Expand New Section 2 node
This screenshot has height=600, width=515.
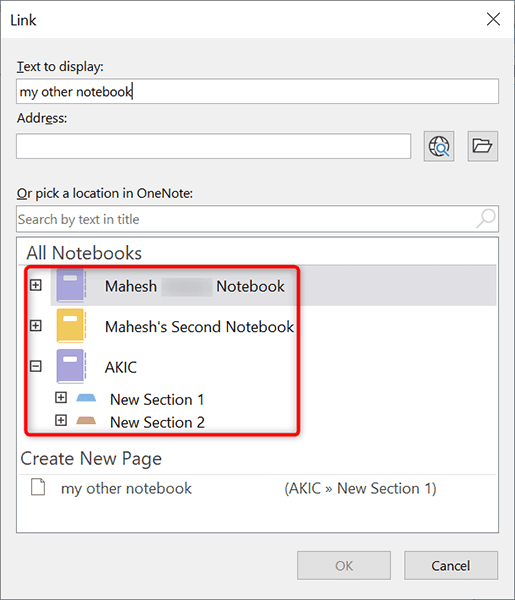coord(61,420)
